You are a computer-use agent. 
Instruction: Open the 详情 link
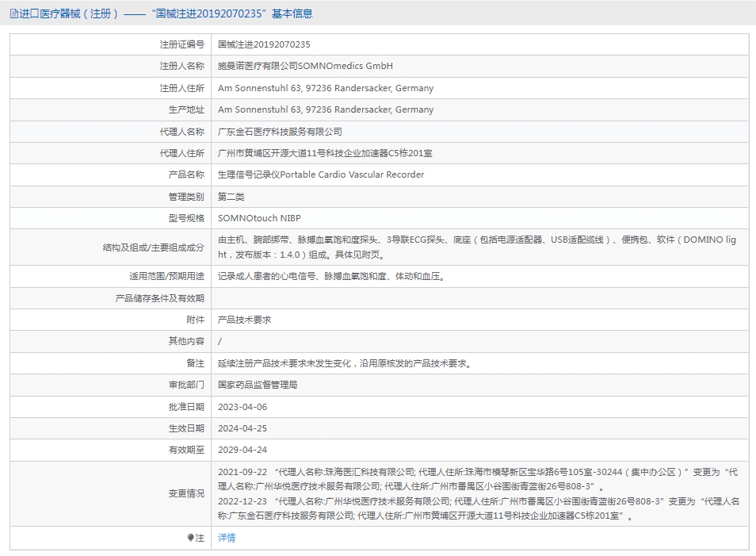point(227,538)
